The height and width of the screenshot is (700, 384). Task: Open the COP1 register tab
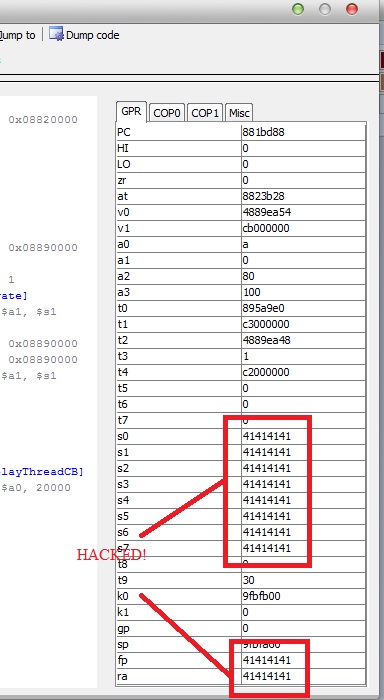[205, 113]
